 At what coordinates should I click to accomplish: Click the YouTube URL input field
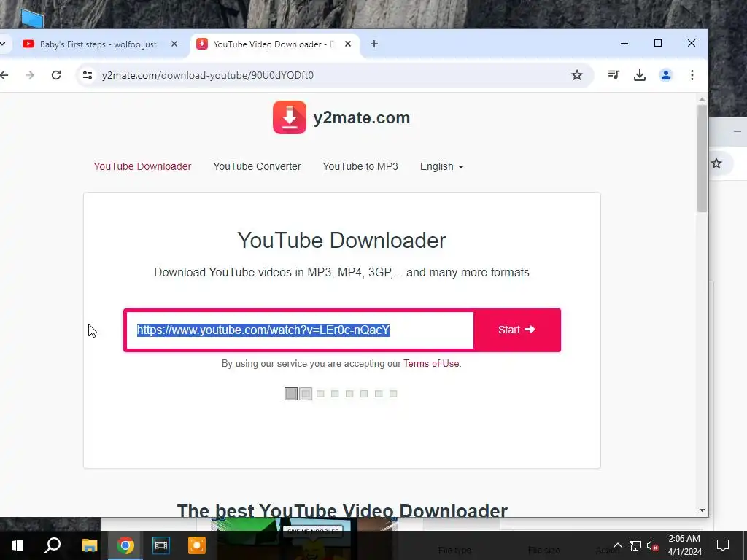[x=300, y=330]
